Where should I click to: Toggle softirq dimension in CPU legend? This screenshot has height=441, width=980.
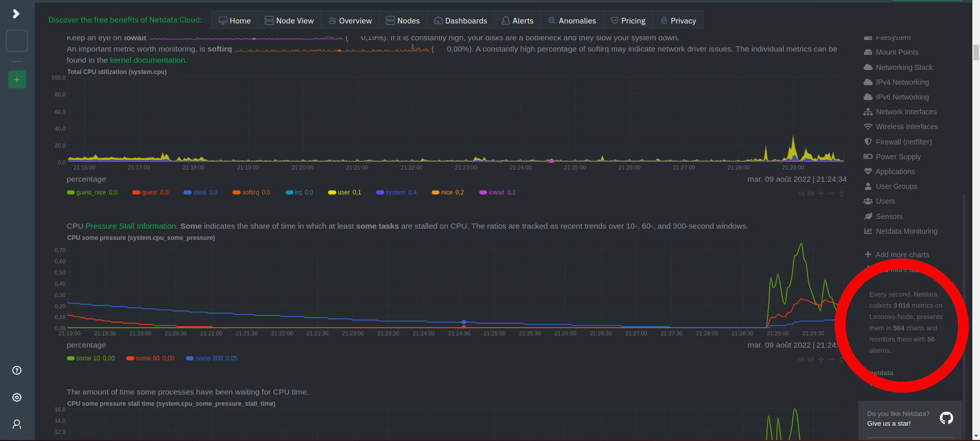click(x=251, y=192)
